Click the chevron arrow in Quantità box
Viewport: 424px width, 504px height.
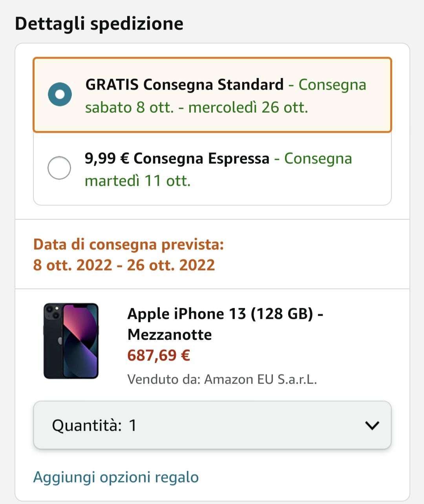point(371,425)
